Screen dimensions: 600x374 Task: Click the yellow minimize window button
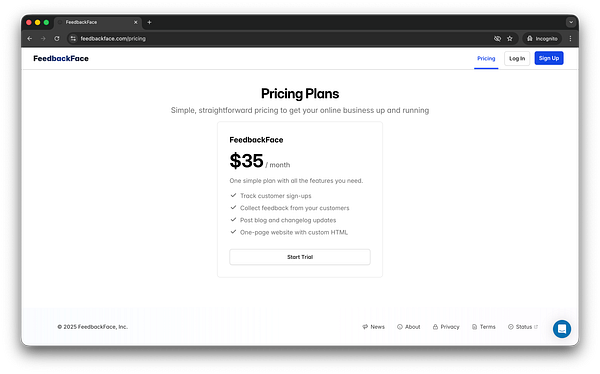pos(38,22)
